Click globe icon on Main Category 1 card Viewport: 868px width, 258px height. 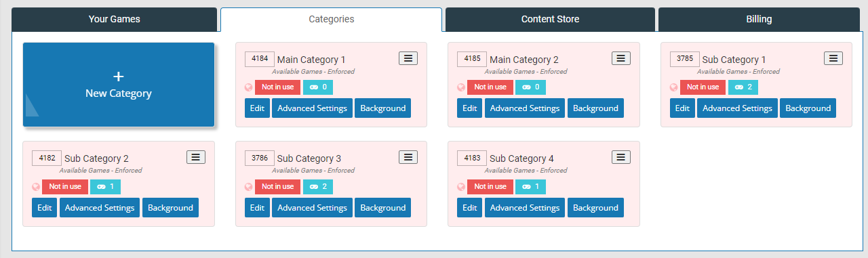click(x=249, y=87)
